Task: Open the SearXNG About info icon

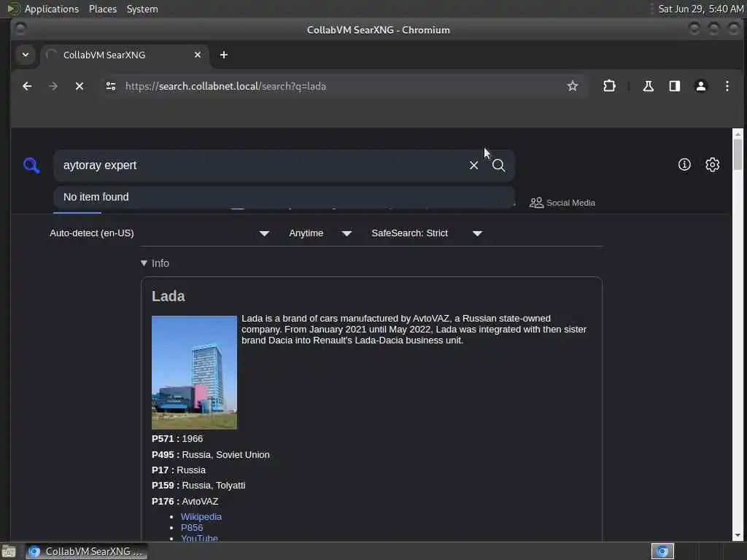Action: 684,165
